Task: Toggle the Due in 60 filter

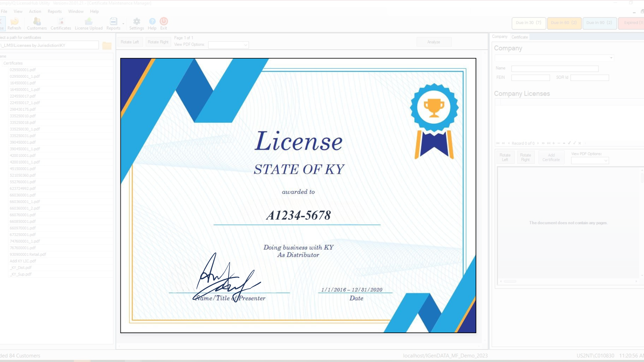Action: (564, 23)
